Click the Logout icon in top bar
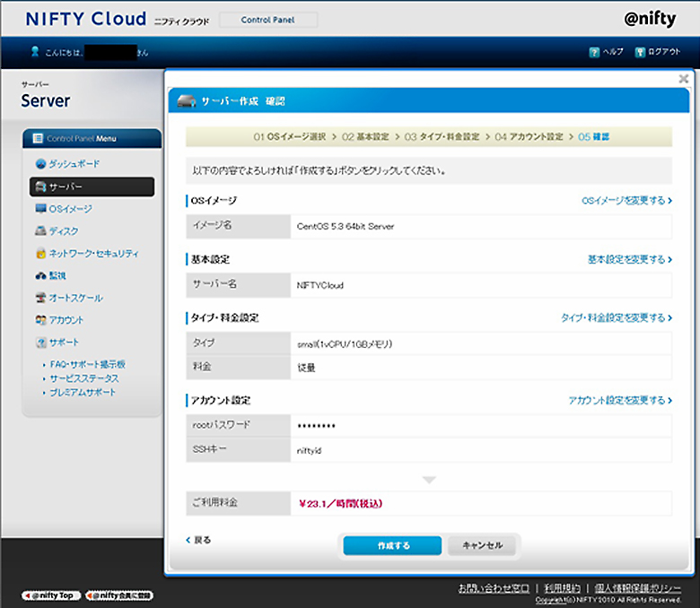700x608 pixels. (640, 52)
